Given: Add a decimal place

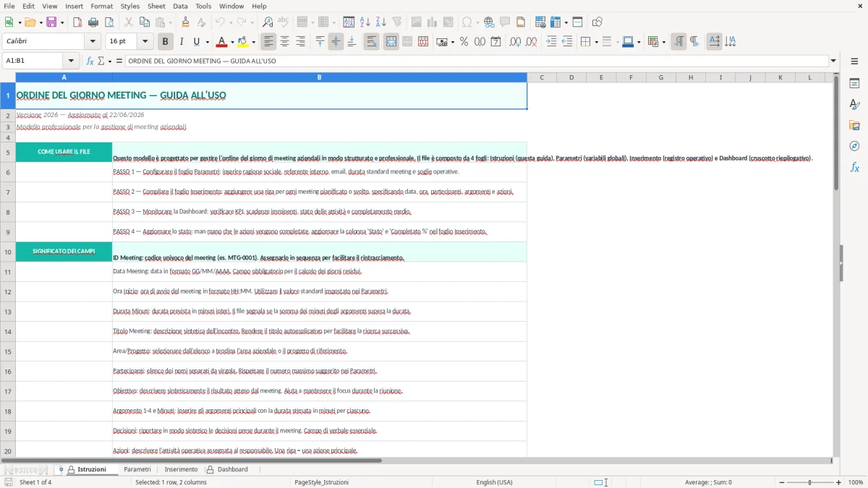Looking at the screenshot, I should click(515, 42).
